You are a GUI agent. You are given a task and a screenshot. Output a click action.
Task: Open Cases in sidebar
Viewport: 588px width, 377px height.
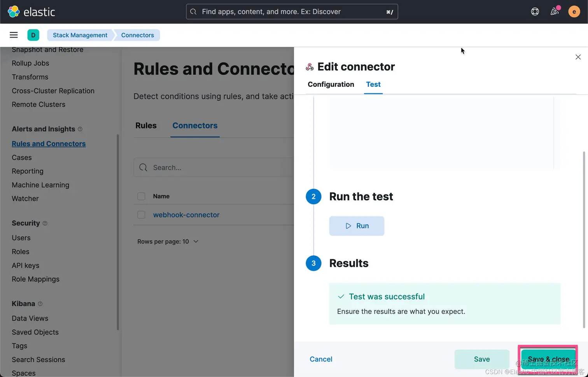22,158
